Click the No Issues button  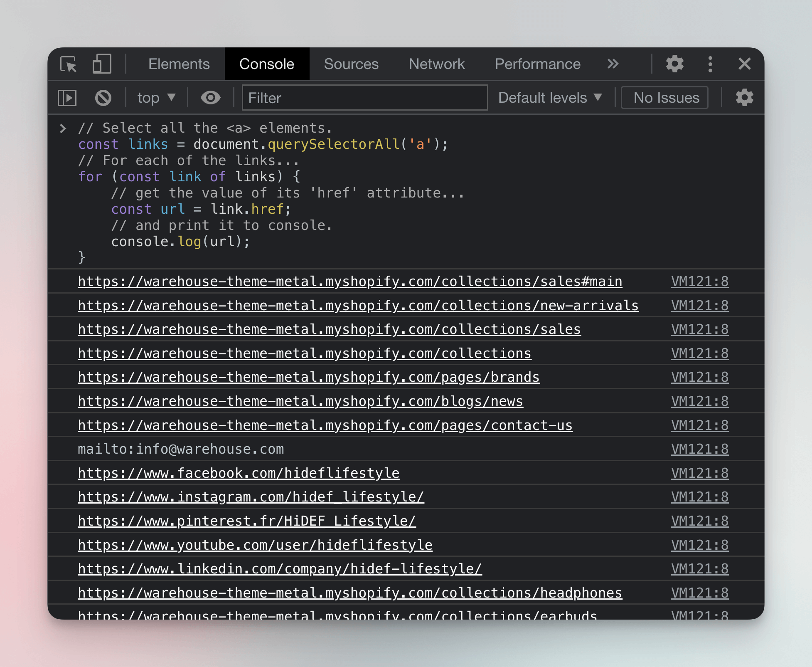[666, 98]
